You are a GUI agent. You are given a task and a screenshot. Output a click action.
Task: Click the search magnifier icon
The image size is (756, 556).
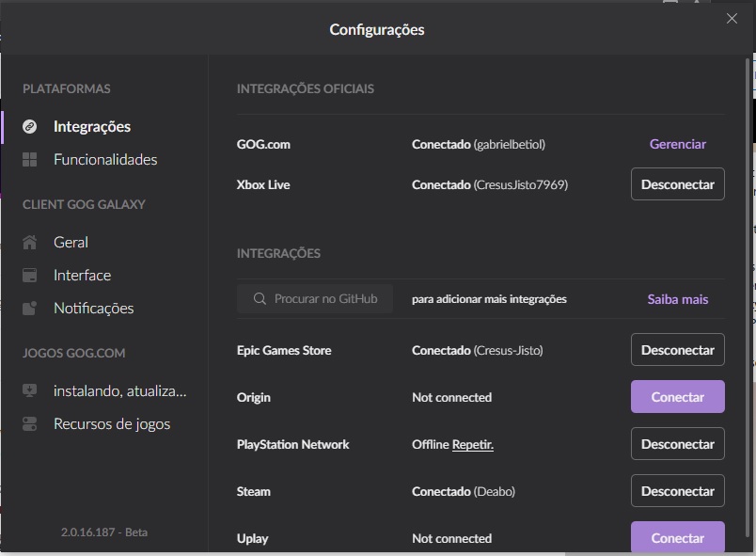click(x=260, y=299)
